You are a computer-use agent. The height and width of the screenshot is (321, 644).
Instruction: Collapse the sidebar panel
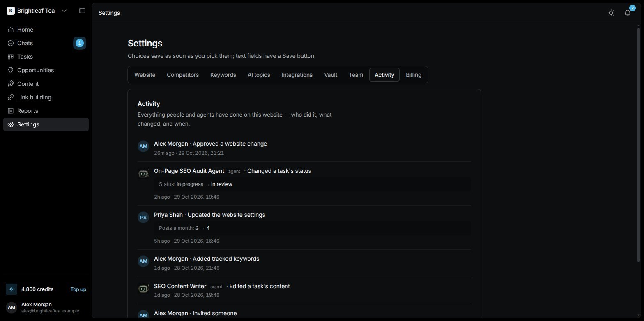tap(82, 11)
